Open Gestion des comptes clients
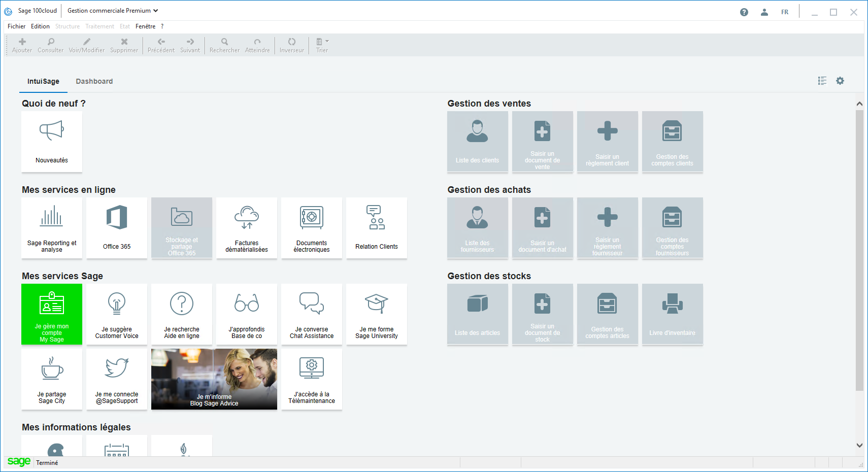Image resolution: width=868 pixels, height=472 pixels. pos(673,142)
